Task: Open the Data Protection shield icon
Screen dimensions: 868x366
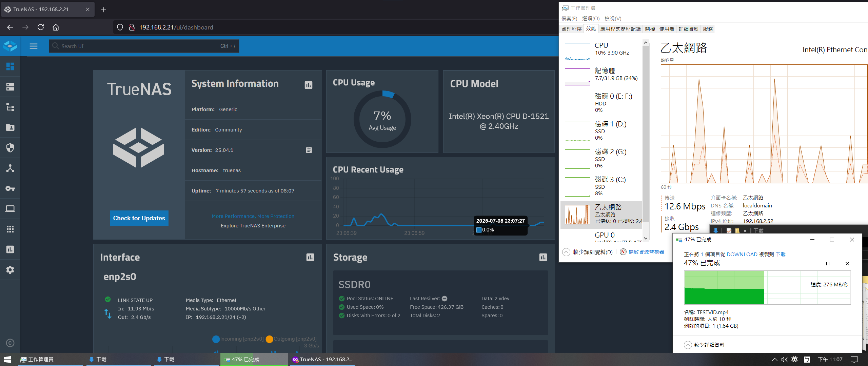Action: pyautogui.click(x=10, y=148)
